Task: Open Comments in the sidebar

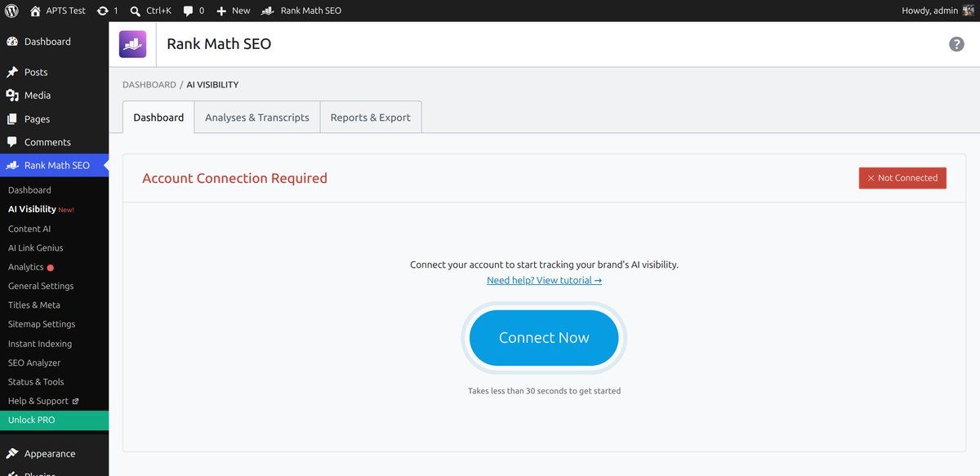Action: coord(54,142)
